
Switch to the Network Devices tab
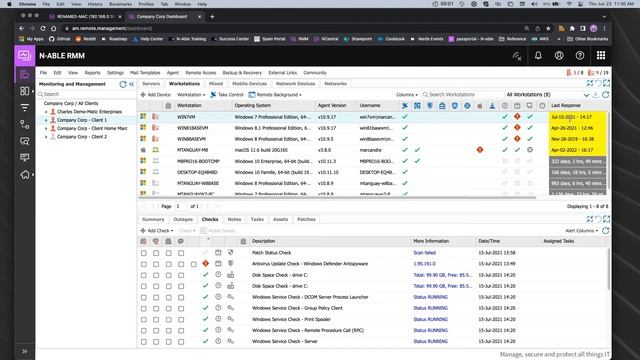(296, 84)
